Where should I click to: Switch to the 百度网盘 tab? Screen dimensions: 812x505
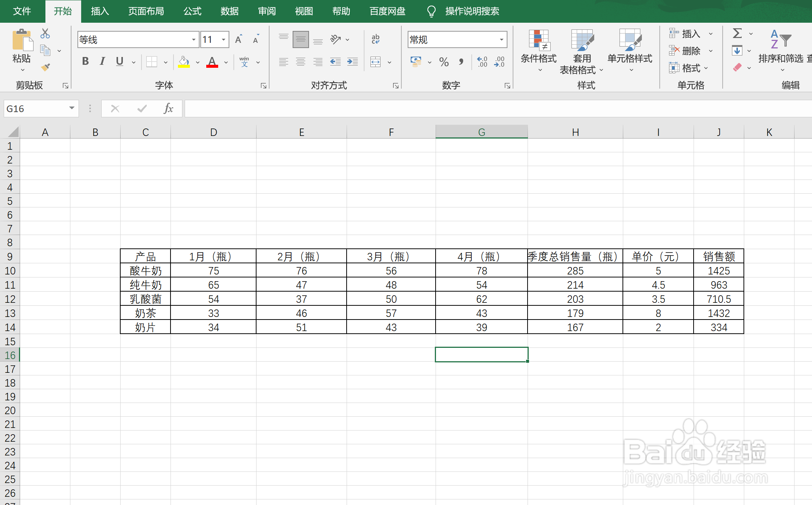(388, 11)
